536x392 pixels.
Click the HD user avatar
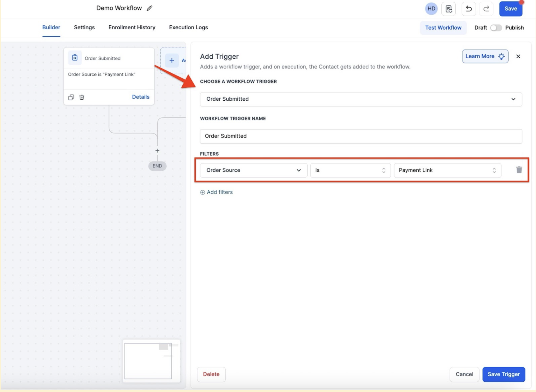[431, 9]
